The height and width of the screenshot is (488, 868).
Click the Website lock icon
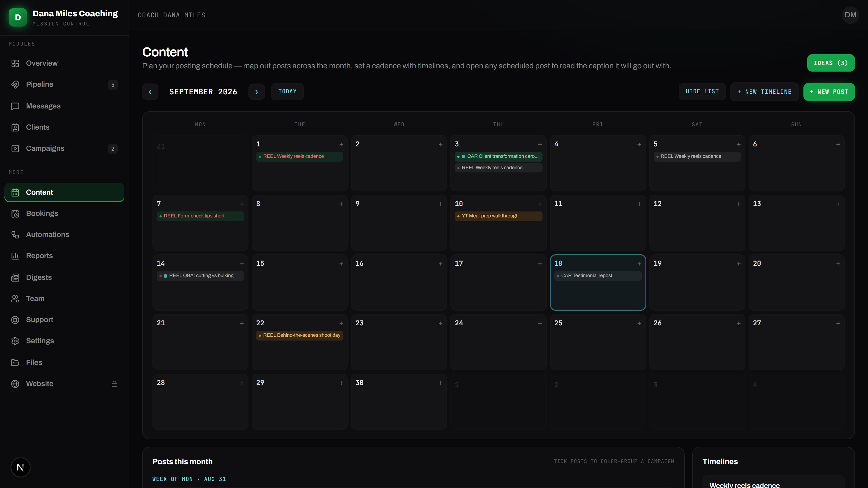(114, 384)
